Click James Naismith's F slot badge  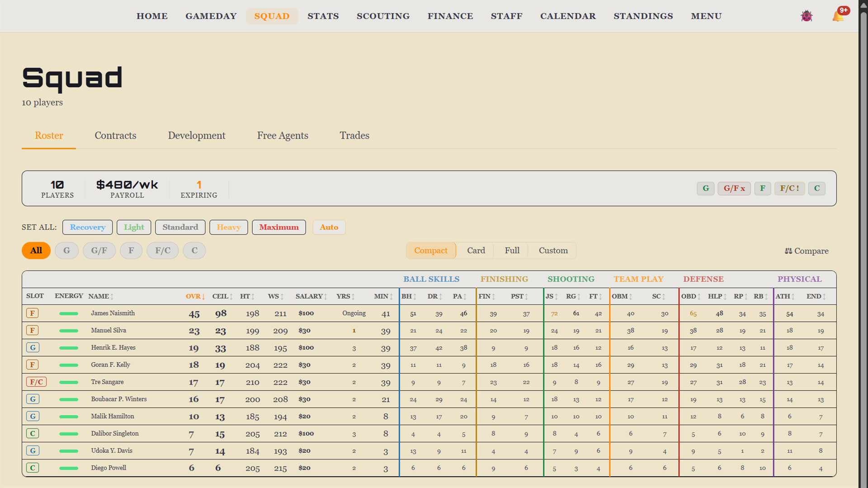pyautogui.click(x=33, y=313)
